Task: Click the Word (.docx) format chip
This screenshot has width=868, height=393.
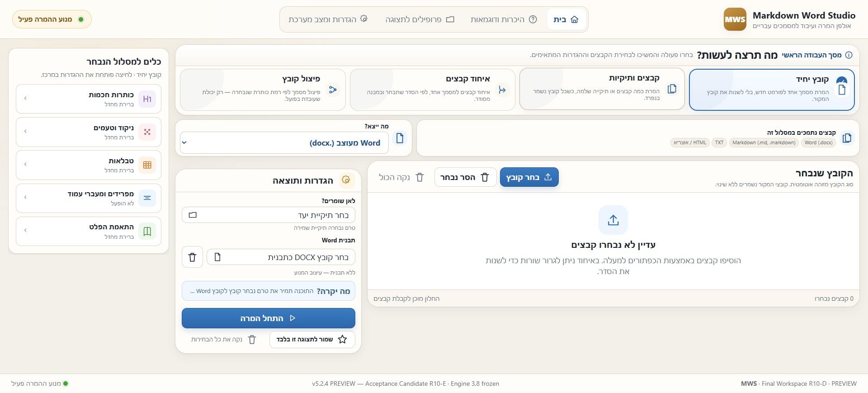Action: pos(818,142)
